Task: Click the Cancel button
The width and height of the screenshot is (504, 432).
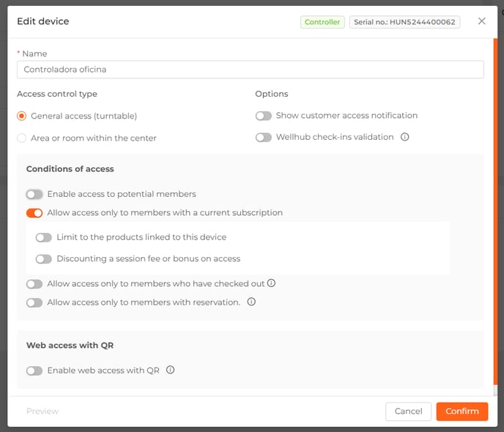Action: pos(408,411)
